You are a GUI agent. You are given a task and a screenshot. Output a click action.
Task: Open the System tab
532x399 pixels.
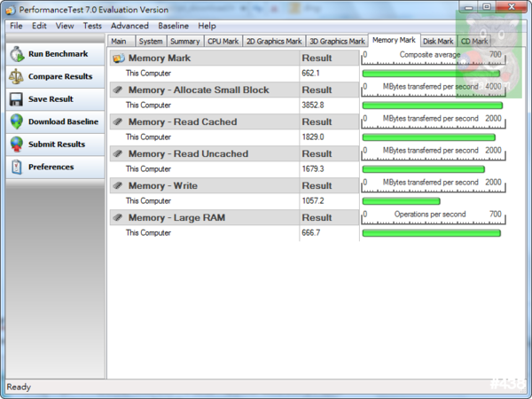[x=151, y=41]
